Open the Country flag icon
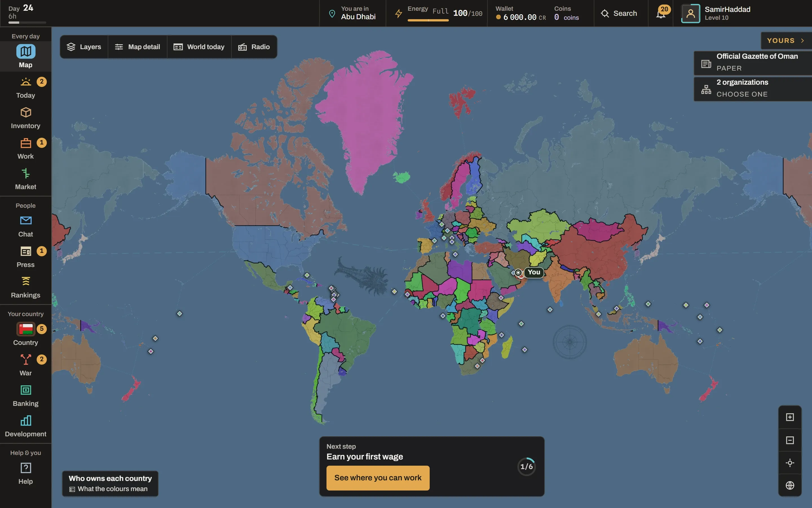The image size is (812, 508). pyautogui.click(x=25, y=329)
